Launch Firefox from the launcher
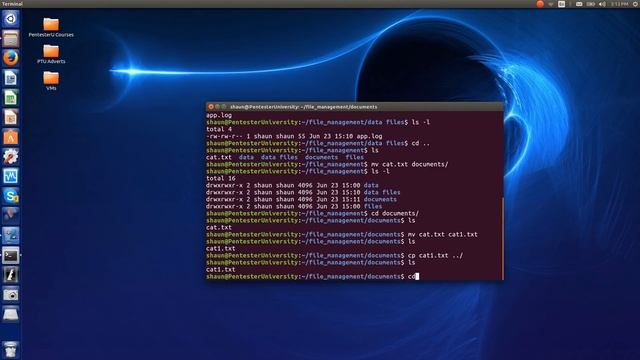 11,58
